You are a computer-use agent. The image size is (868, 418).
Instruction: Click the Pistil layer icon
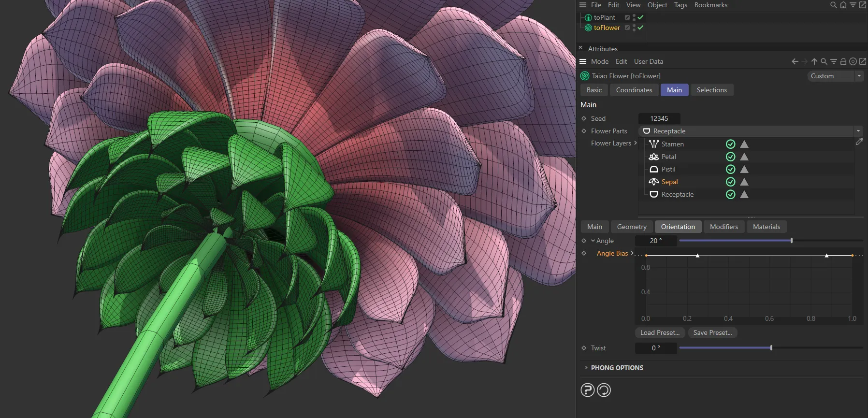click(654, 169)
